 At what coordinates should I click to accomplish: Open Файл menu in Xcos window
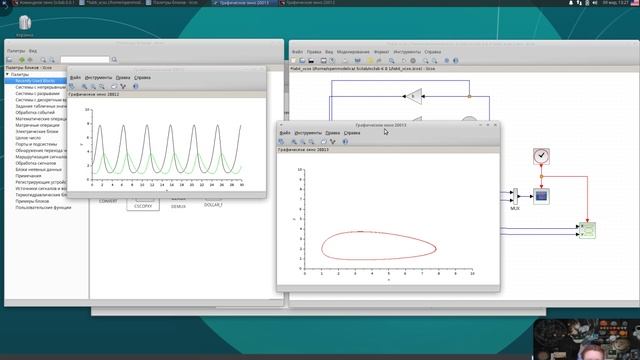[297, 52]
